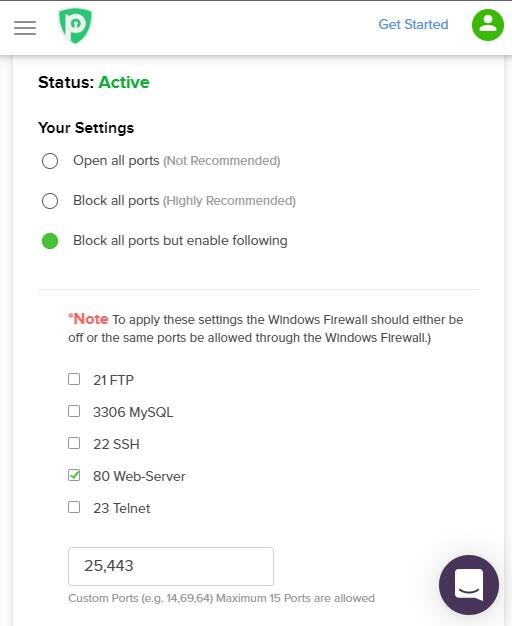
Task: Open the hamburger menu
Action: (25, 28)
